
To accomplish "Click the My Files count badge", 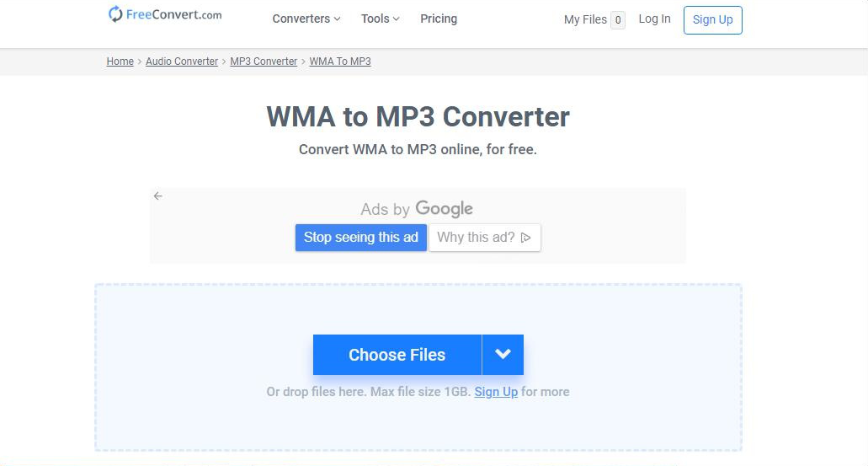I will pyautogui.click(x=618, y=20).
